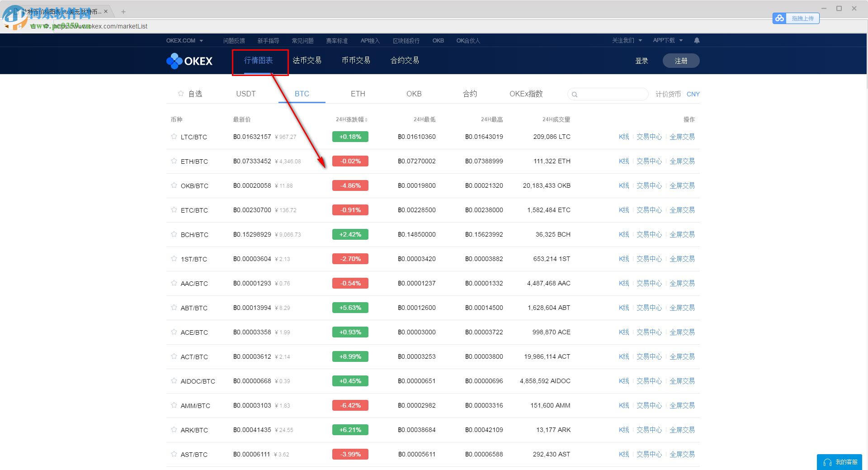
Task: Switch to the OKB tab
Action: coord(414,94)
